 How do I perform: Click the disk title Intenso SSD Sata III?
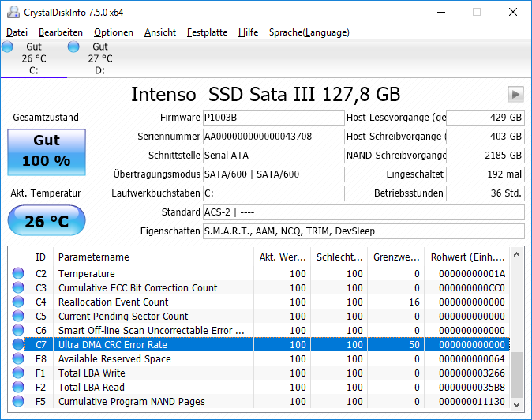tap(265, 94)
